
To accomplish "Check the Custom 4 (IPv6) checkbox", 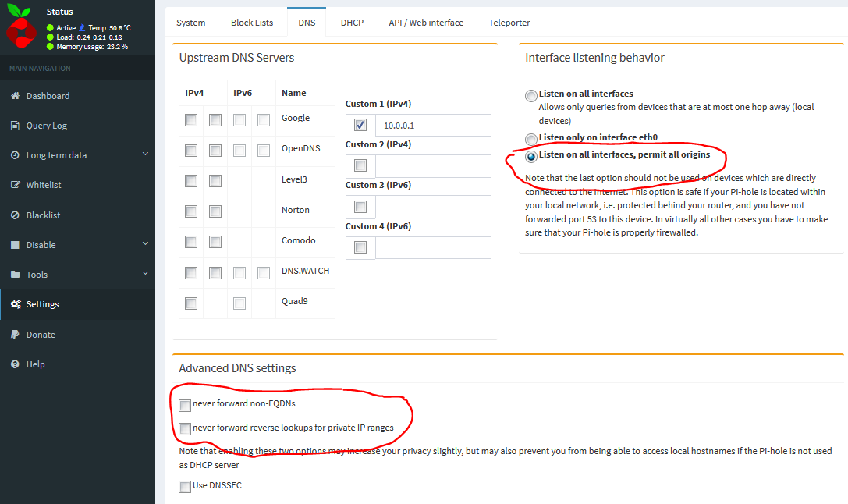I will (x=360, y=247).
